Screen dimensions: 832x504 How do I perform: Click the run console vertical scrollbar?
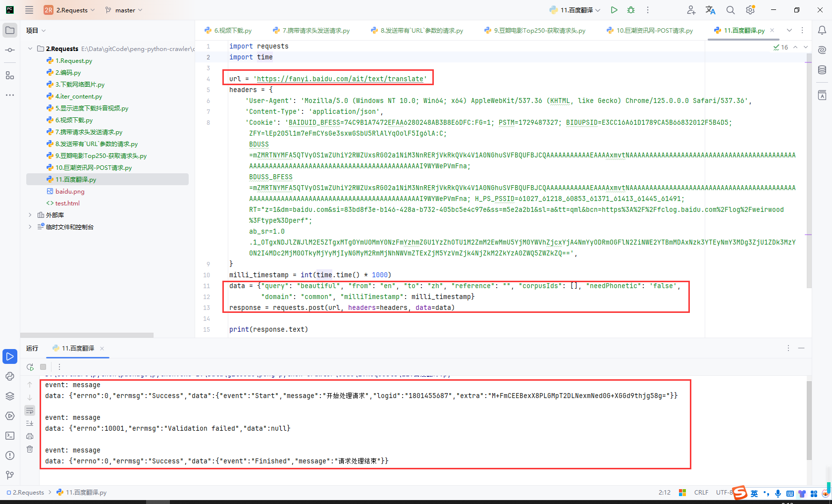[809, 420]
